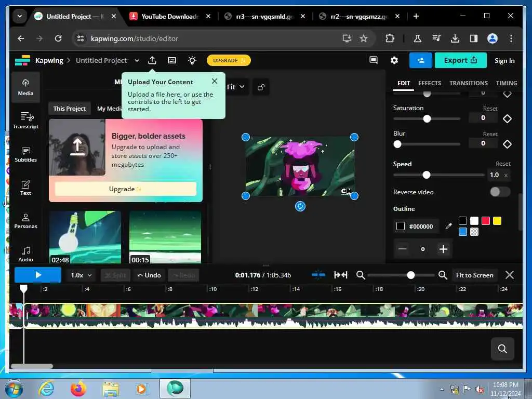
Task: Click the upload icon beside project name
Action: tap(152, 60)
